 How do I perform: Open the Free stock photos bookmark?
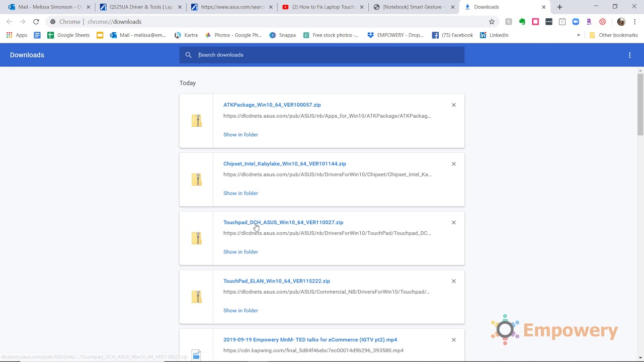[331, 35]
